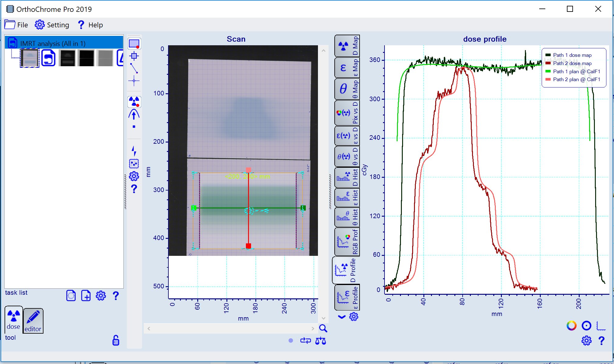Open the Setting menu
This screenshot has width=614, height=364.
coord(52,25)
